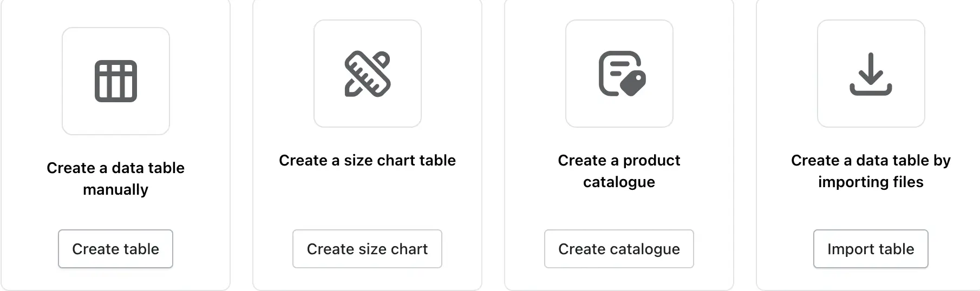Click the ruler and pencil icon

click(368, 74)
